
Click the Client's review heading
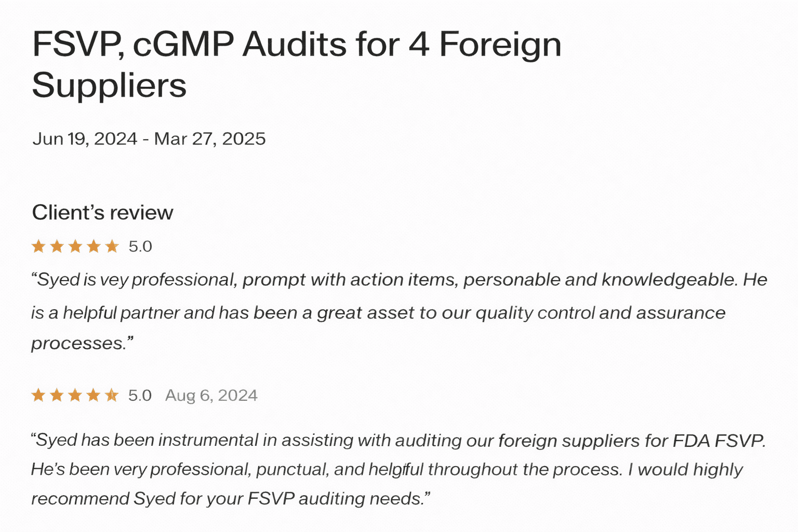click(102, 212)
